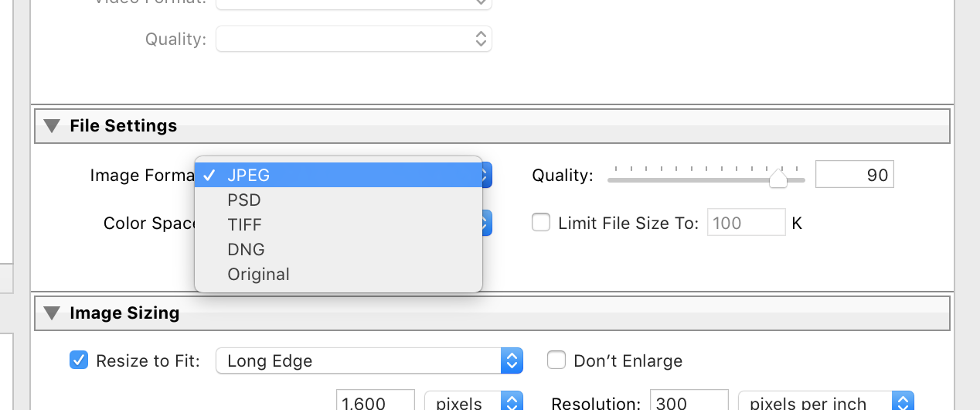Open the disabled Quality dropdown at top

354,39
